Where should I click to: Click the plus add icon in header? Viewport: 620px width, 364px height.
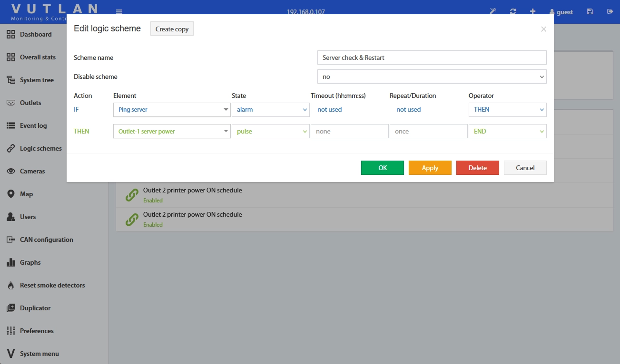coord(532,11)
